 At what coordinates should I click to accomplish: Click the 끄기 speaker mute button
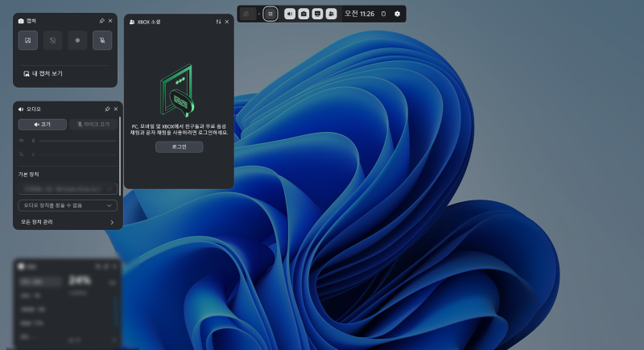pos(43,125)
